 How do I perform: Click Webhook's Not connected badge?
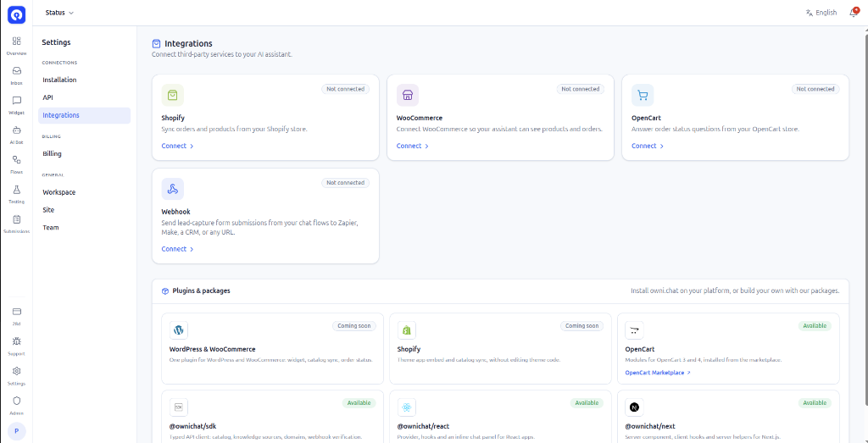pos(346,182)
